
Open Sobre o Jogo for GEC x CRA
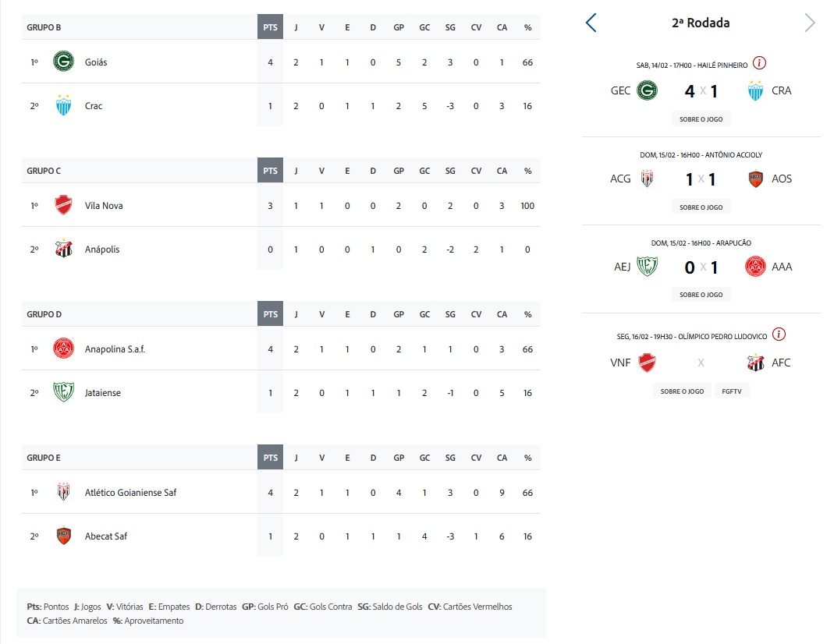coord(701,119)
